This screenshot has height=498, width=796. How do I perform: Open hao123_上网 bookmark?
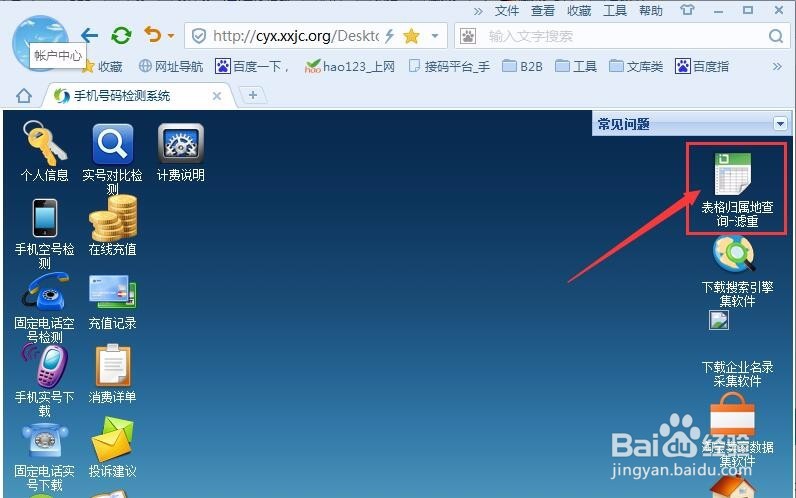tap(350, 67)
